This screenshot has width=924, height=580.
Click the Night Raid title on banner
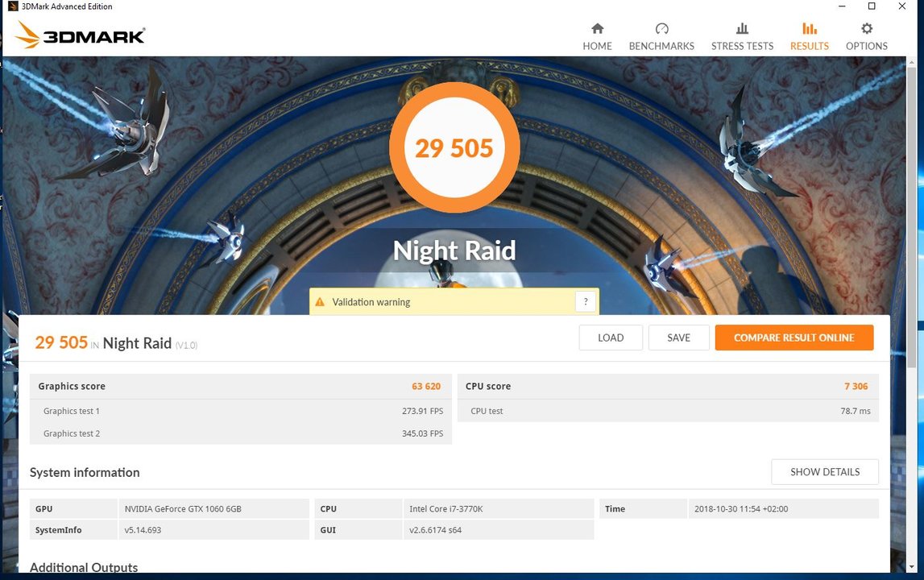point(454,251)
